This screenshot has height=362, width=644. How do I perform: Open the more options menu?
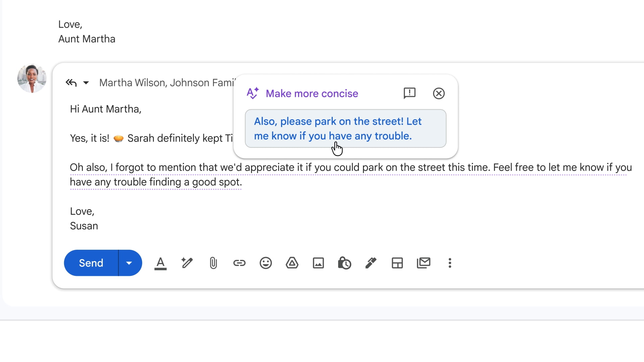[450, 263]
